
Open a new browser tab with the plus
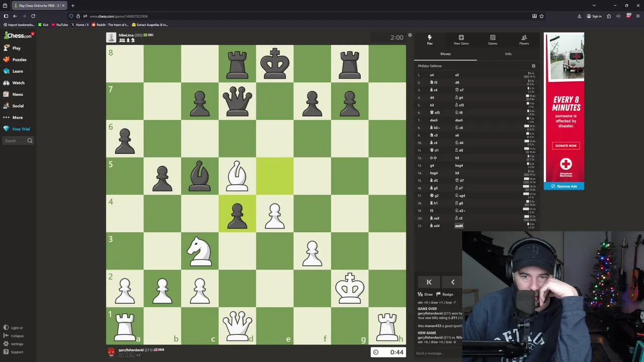pos(72,6)
